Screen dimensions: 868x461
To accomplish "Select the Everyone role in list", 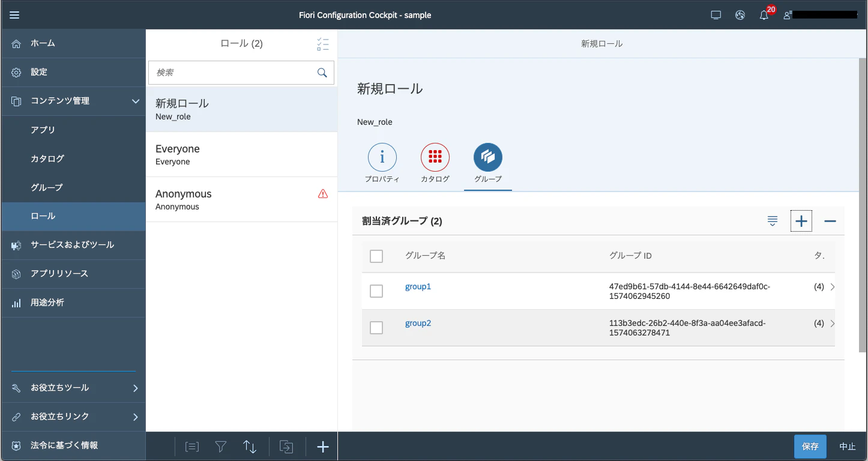I will (x=241, y=154).
